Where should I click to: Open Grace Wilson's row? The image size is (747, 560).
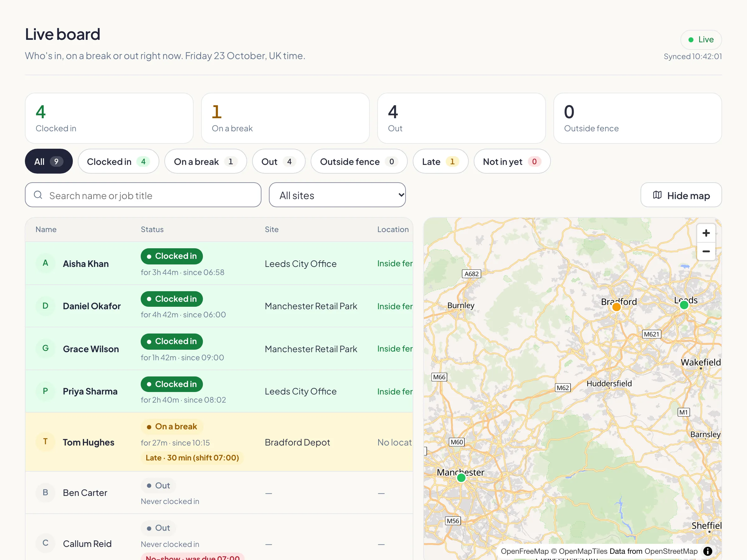pyautogui.click(x=219, y=348)
